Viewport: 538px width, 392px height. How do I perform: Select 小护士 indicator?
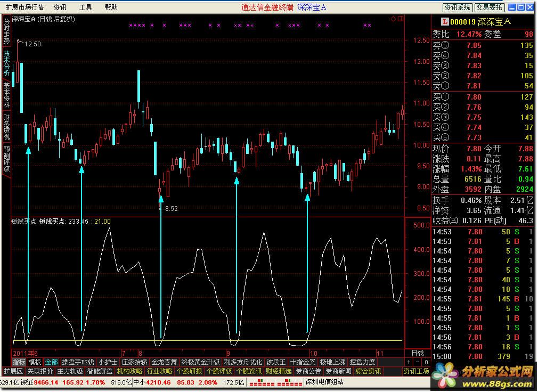[x=108, y=362]
